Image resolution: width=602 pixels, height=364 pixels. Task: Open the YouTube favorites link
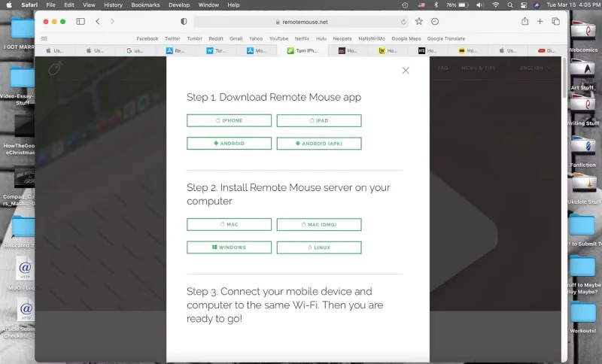[x=278, y=39]
